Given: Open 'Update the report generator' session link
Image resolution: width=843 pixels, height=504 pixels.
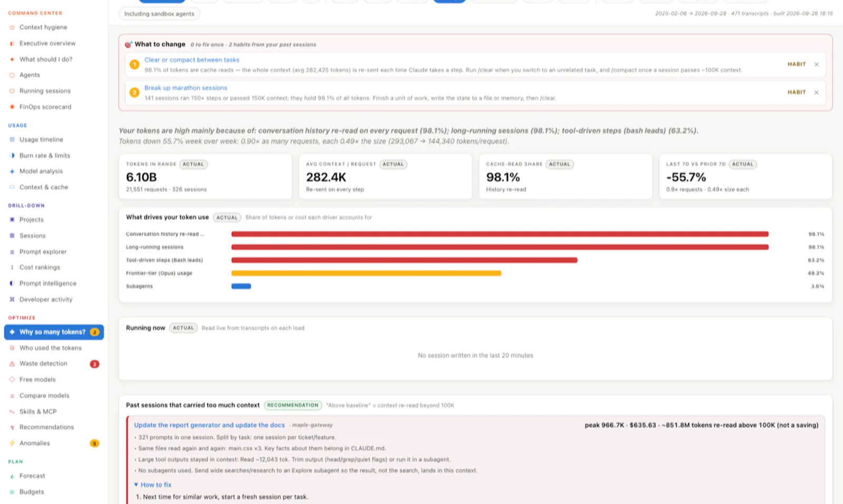Looking at the screenshot, I should pyautogui.click(x=209, y=425).
